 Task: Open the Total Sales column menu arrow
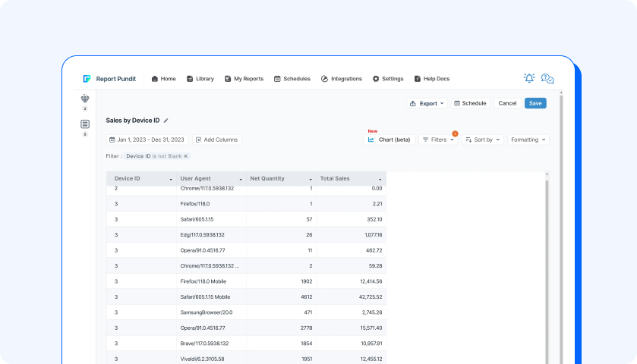coord(380,180)
